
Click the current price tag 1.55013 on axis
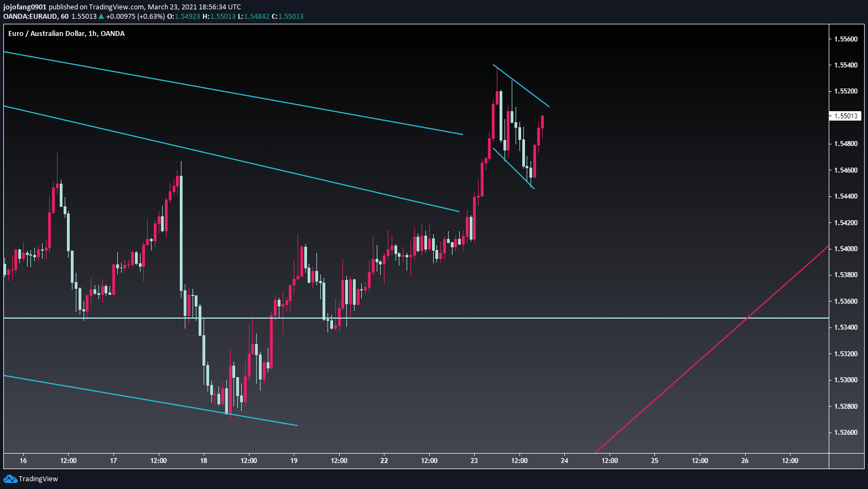[845, 116]
